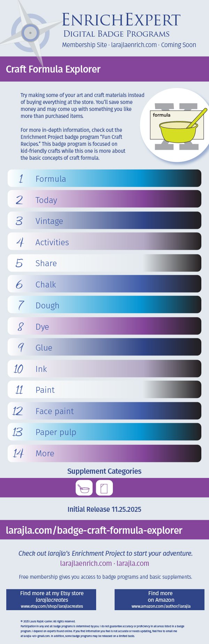Click the Find more at my Etsy store button
Viewport: 209px width, 644px height.
coord(51,600)
